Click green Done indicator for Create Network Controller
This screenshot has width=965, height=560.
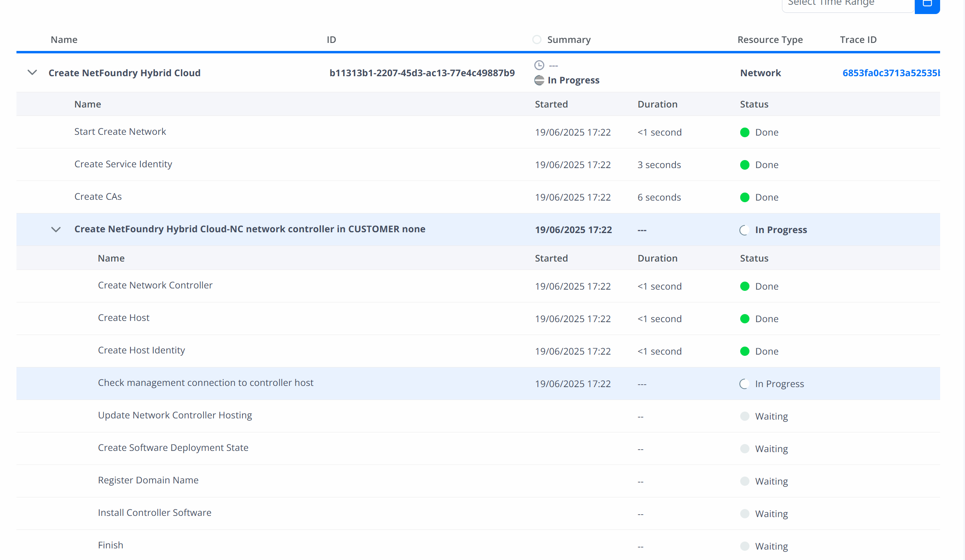click(745, 286)
